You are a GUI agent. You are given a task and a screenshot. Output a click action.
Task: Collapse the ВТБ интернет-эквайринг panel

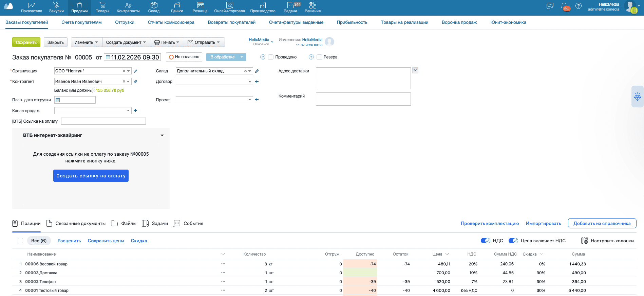coord(162,135)
